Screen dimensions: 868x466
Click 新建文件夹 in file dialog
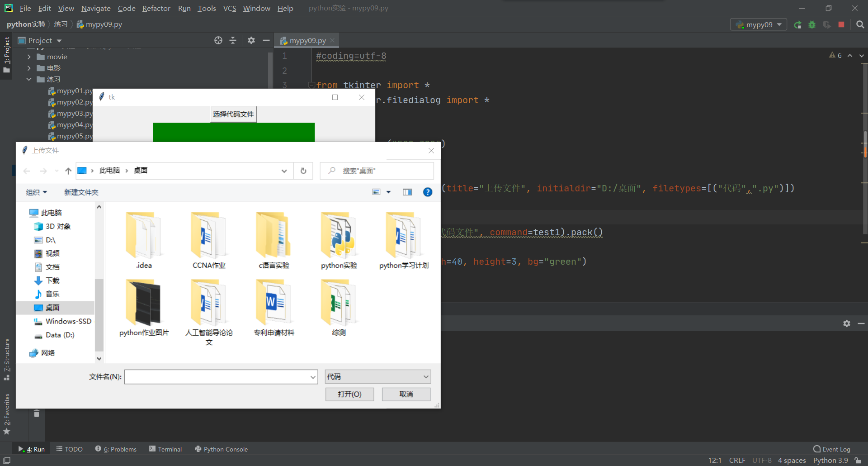(81, 192)
